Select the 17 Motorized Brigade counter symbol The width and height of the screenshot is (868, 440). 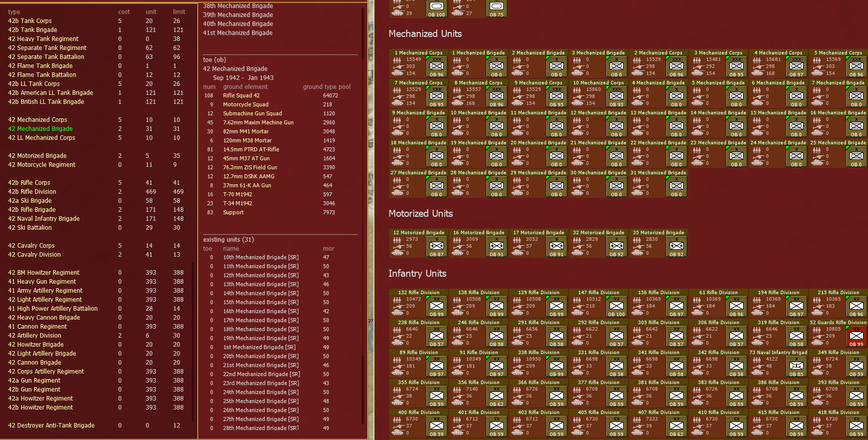557,246
